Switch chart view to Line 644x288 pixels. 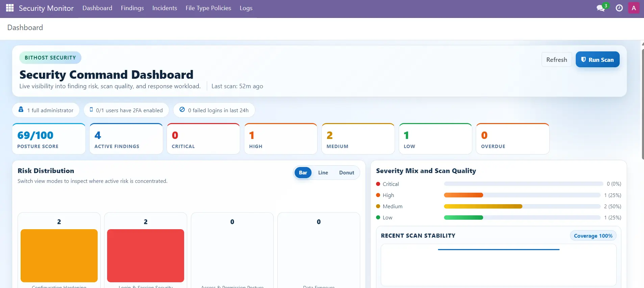tap(323, 172)
